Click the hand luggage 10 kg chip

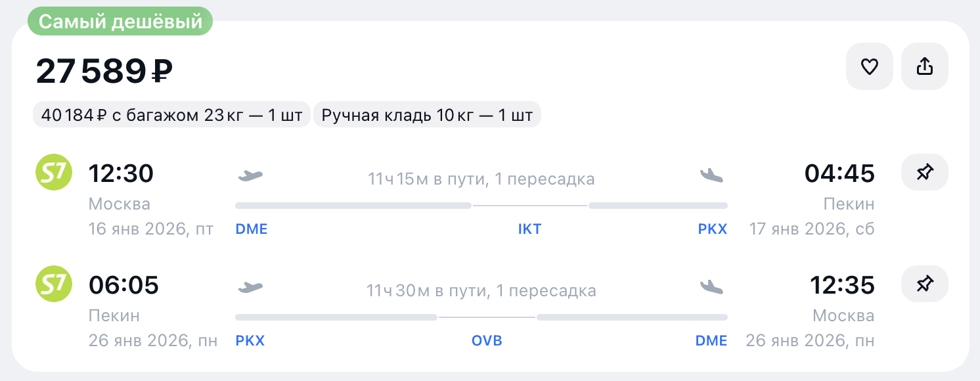pos(427,116)
